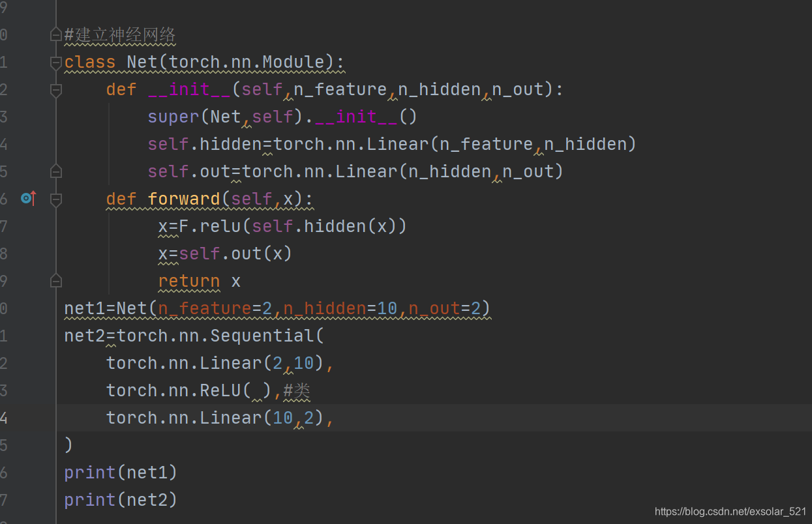The image size is (812, 524).
Task: Click 'ReLU' in torch.nn.ReLU()
Action: point(220,390)
